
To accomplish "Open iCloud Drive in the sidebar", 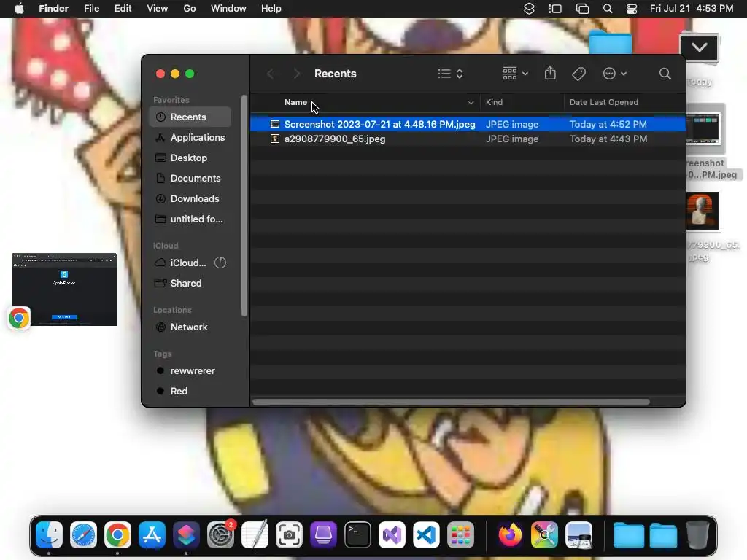I will click(181, 262).
